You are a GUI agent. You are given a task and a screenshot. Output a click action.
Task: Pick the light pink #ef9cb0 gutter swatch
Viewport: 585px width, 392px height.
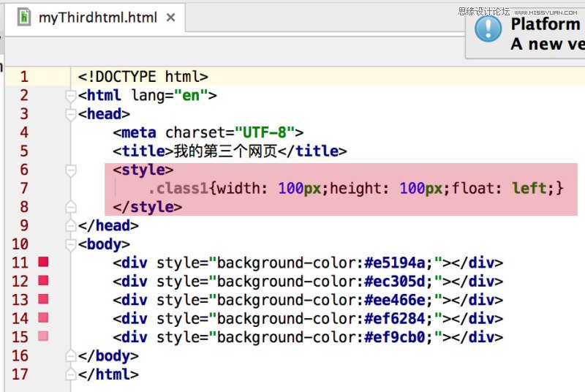coord(44,336)
